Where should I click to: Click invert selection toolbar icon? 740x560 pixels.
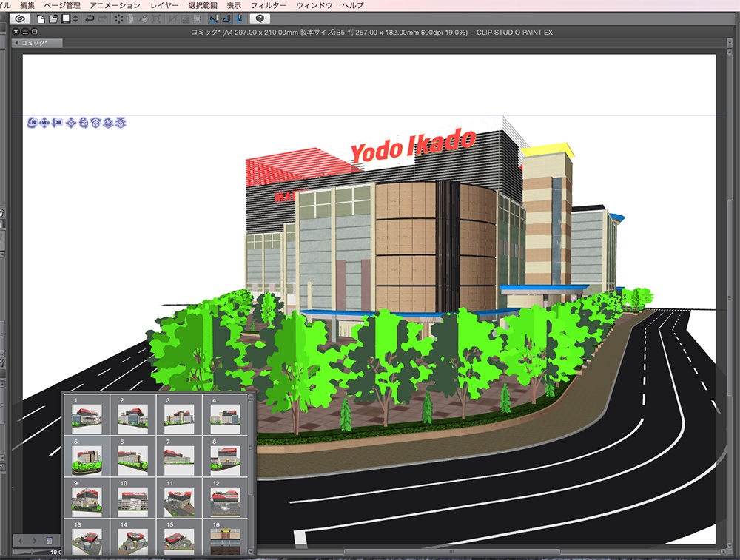[185, 19]
